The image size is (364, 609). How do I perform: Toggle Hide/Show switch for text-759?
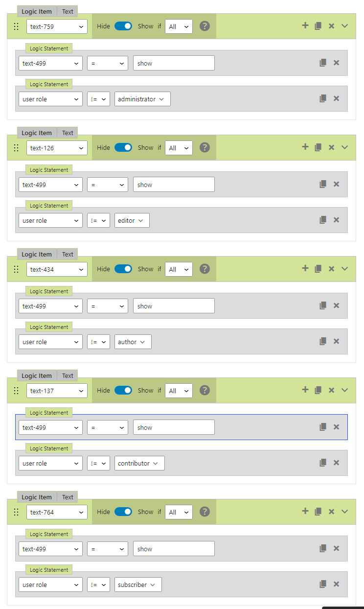coord(123,26)
